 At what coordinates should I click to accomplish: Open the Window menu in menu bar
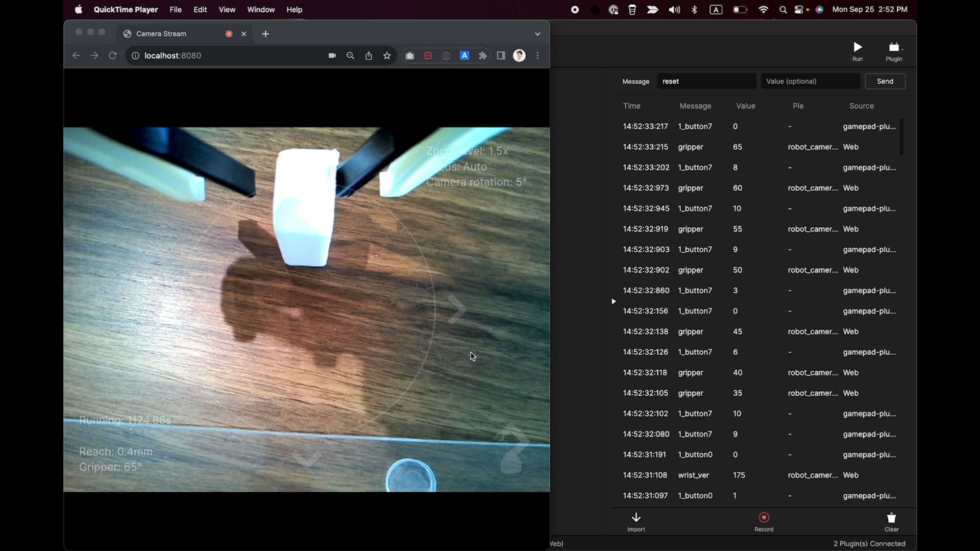(261, 9)
